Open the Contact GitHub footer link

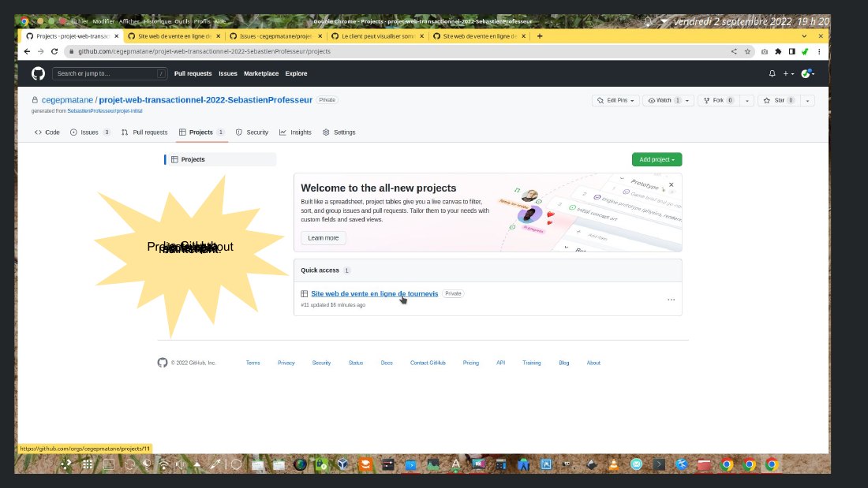pos(428,363)
